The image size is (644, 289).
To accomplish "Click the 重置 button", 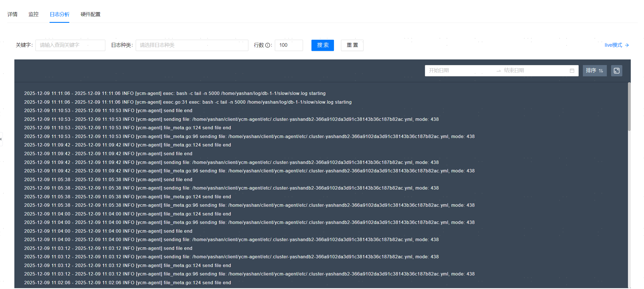I will pos(352,45).
